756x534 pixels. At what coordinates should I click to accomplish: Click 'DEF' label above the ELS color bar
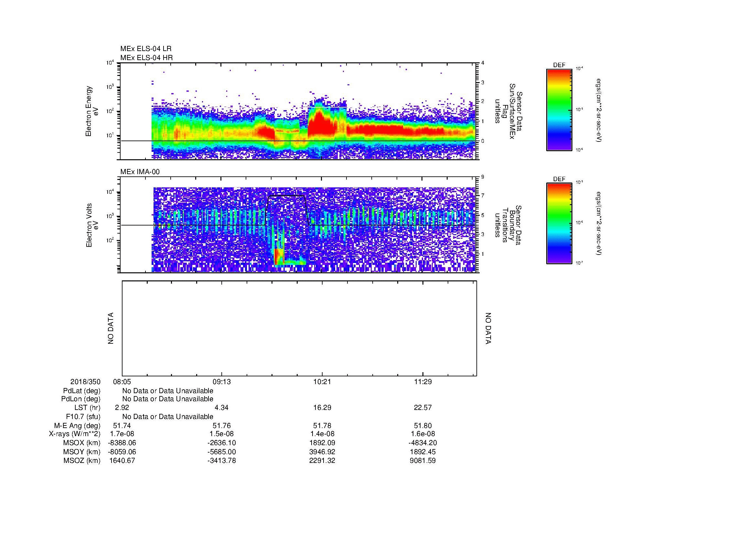coord(559,65)
